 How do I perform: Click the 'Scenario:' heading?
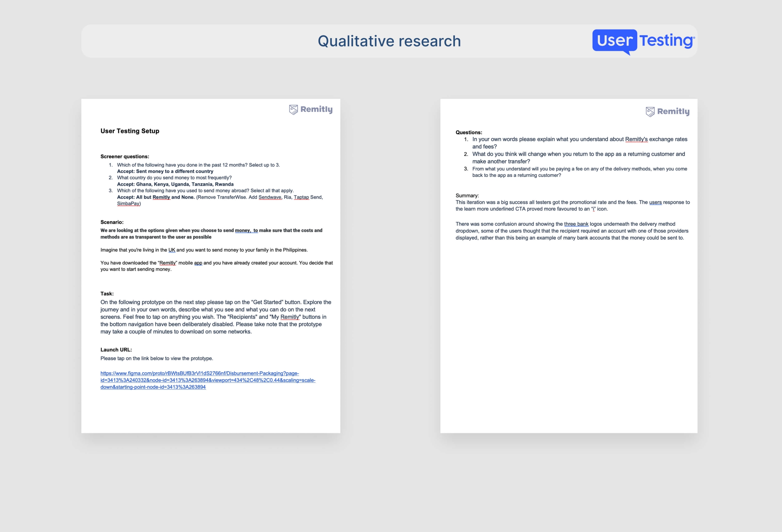(x=112, y=222)
